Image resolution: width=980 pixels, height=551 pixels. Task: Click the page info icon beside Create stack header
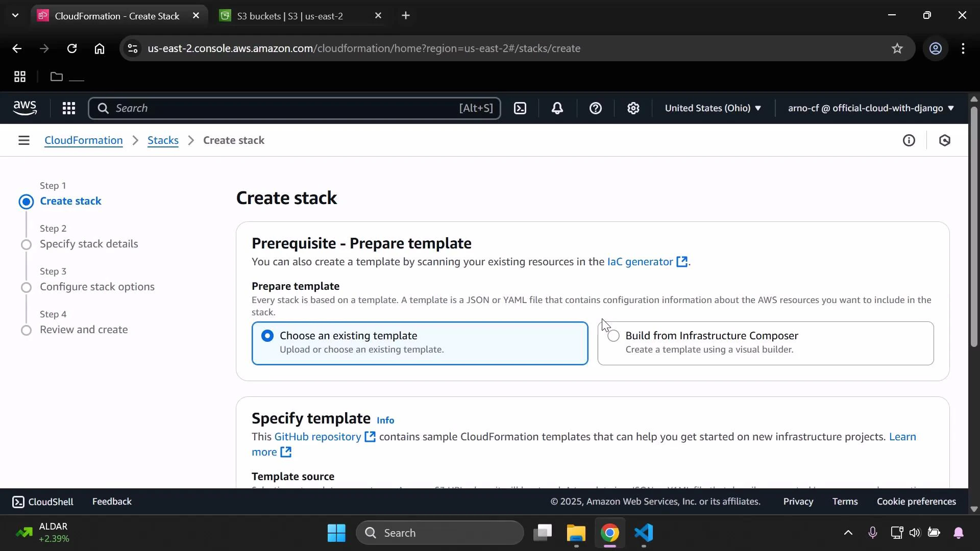(910, 140)
